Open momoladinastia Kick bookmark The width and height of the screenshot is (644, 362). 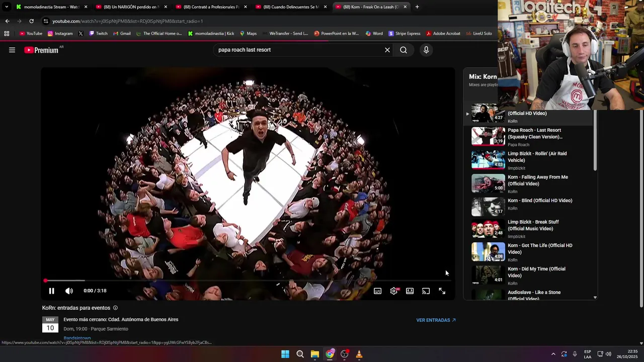(211, 33)
